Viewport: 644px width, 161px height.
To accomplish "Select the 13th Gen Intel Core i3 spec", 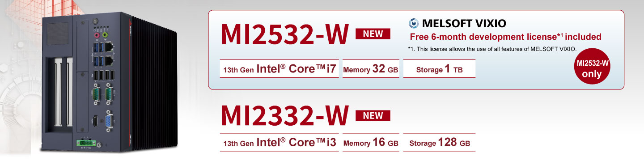I will [x=280, y=143].
